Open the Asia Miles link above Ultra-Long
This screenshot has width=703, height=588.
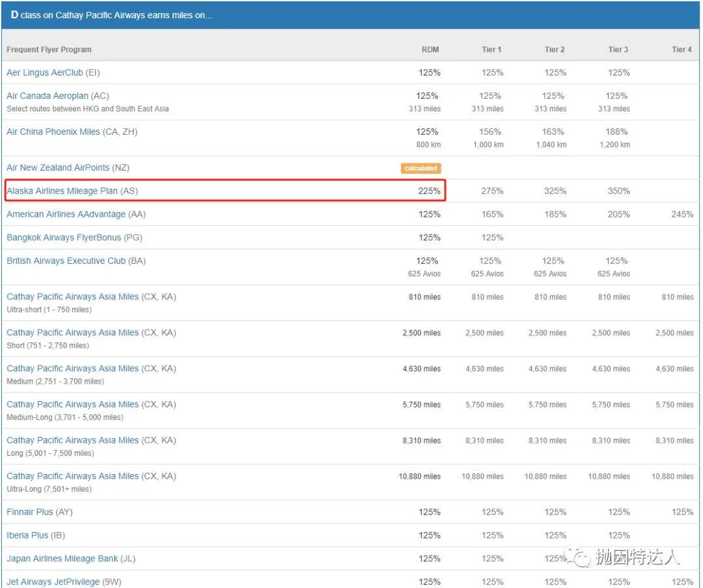pyautogui.click(x=73, y=476)
